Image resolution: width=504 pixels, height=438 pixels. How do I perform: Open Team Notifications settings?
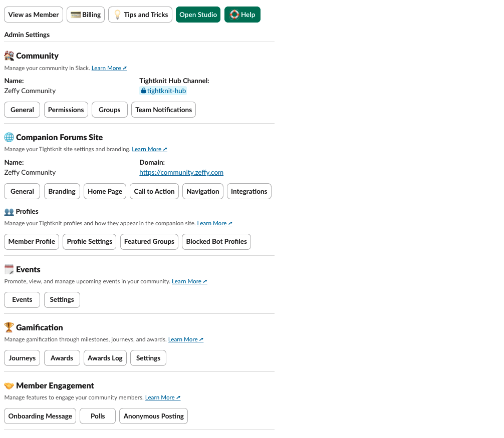point(163,110)
